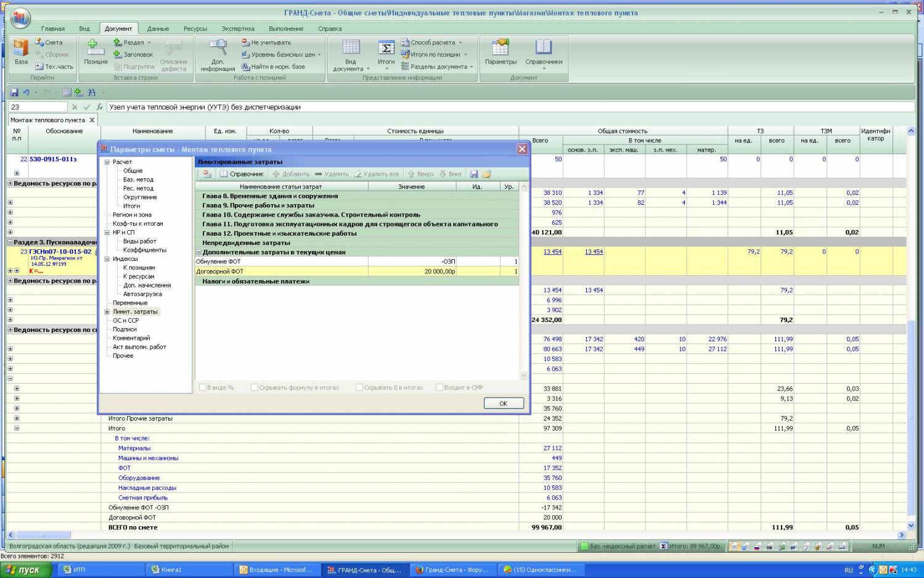Click the Справочник button in dialog
This screenshot has height=578, width=924.
point(242,175)
